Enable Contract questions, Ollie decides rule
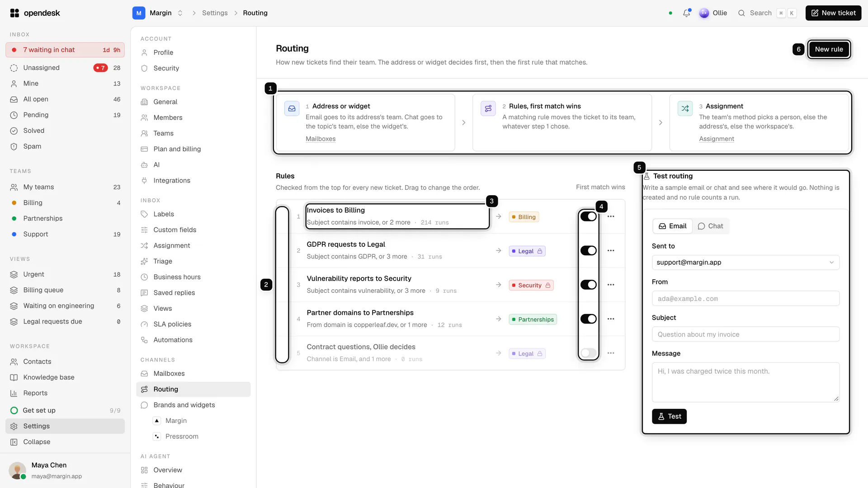 click(589, 353)
